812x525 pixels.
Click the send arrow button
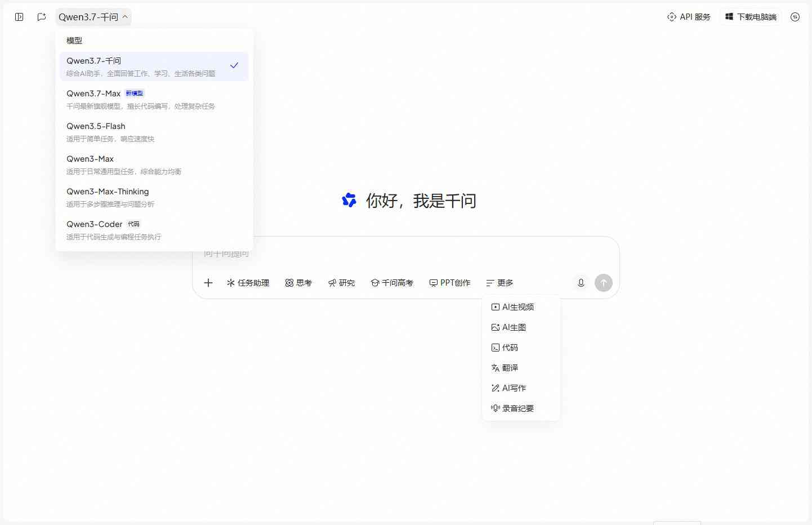(604, 283)
